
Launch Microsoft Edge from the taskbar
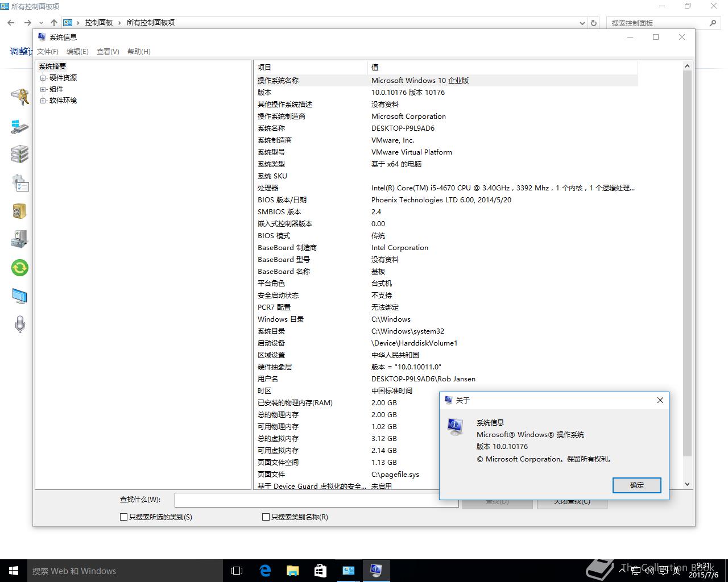point(265,571)
